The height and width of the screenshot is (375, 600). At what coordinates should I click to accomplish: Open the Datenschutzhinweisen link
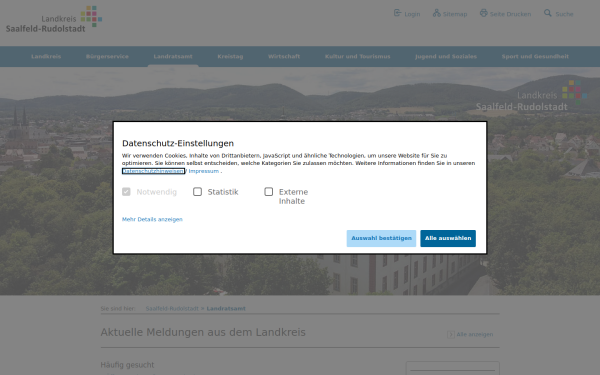[x=153, y=171]
